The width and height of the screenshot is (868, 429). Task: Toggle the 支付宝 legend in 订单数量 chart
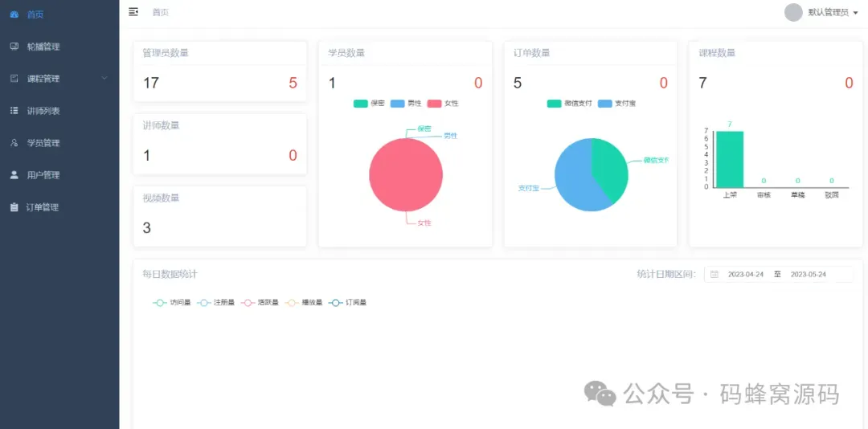click(x=617, y=104)
